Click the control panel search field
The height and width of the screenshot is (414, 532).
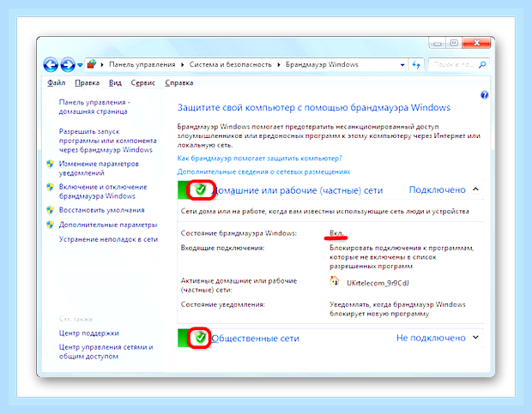[454, 64]
